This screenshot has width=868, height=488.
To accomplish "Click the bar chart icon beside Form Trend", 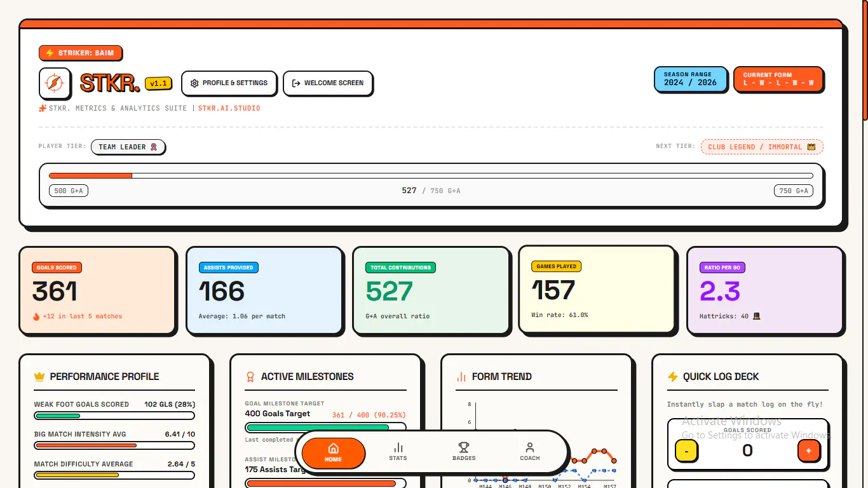I will 461,377.
